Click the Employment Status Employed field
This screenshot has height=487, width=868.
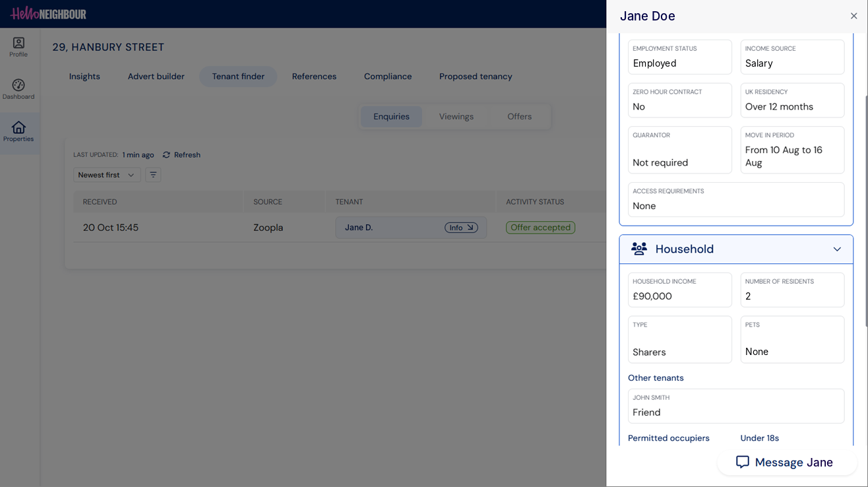(x=680, y=57)
